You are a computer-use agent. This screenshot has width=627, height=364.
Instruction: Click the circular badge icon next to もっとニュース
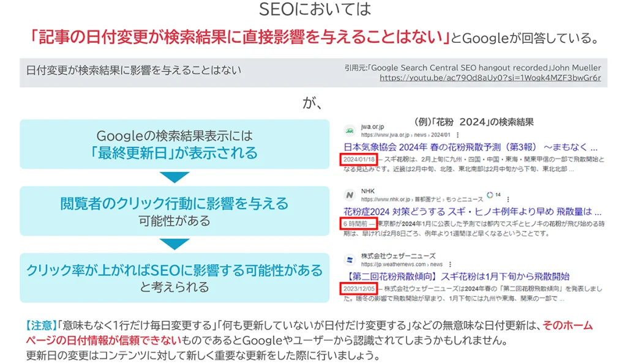click(490, 195)
